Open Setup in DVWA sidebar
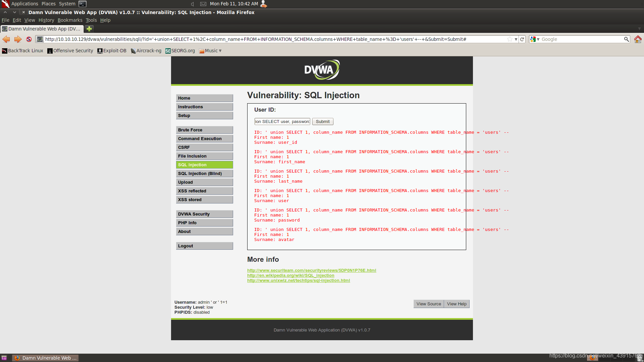The height and width of the screenshot is (362, 644). pyautogui.click(x=205, y=115)
